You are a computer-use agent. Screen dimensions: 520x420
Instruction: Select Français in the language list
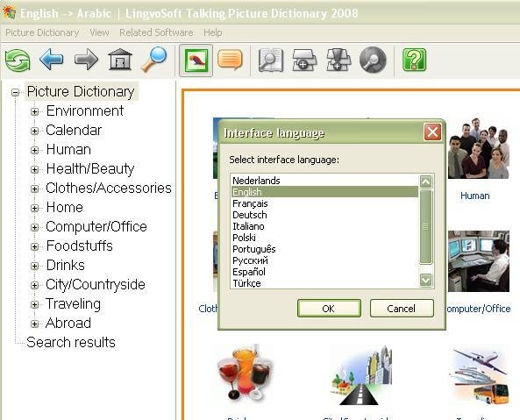click(x=324, y=203)
